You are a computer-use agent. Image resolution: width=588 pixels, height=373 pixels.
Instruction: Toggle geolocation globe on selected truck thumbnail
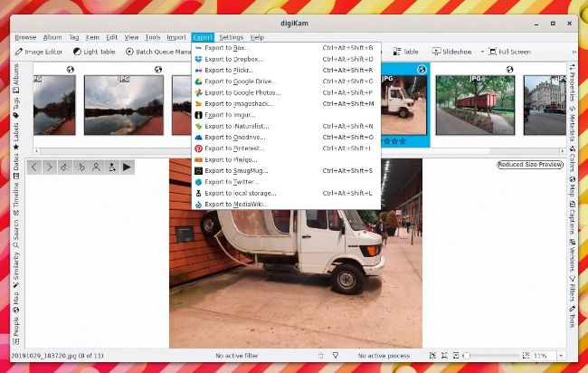[x=421, y=70]
